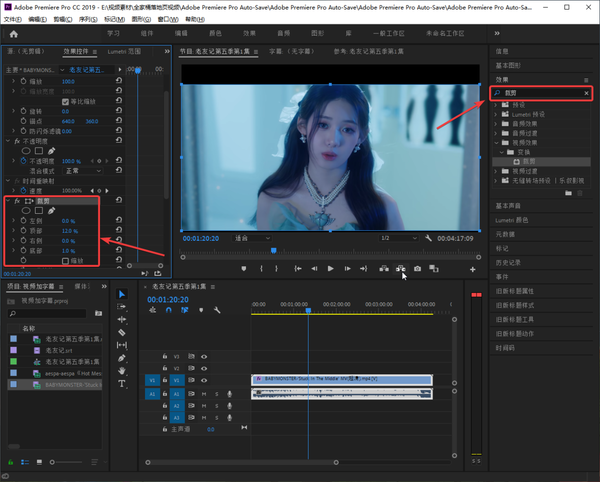Screen dimensions: 600x482
Task: Clear the effects search box with X
Action: coord(586,93)
